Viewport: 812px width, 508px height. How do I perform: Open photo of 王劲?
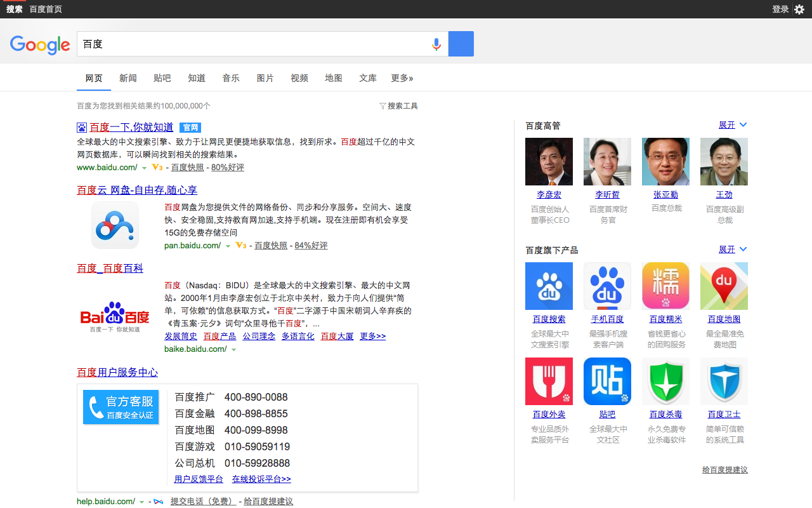click(724, 161)
